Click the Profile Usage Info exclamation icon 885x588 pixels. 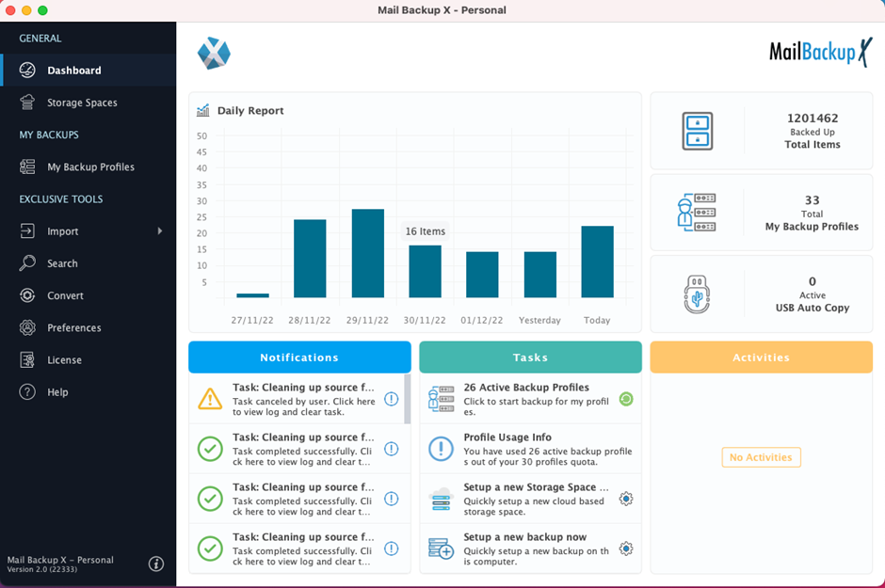(441, 449)
